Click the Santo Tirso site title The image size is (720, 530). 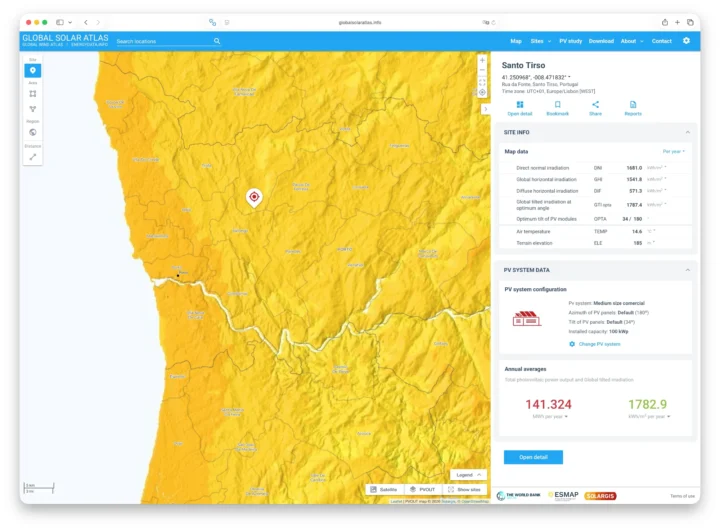523,65
